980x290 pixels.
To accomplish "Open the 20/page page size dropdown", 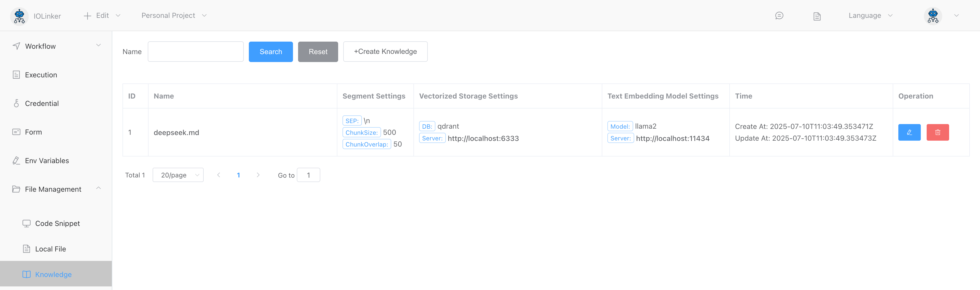I will 178,175.
